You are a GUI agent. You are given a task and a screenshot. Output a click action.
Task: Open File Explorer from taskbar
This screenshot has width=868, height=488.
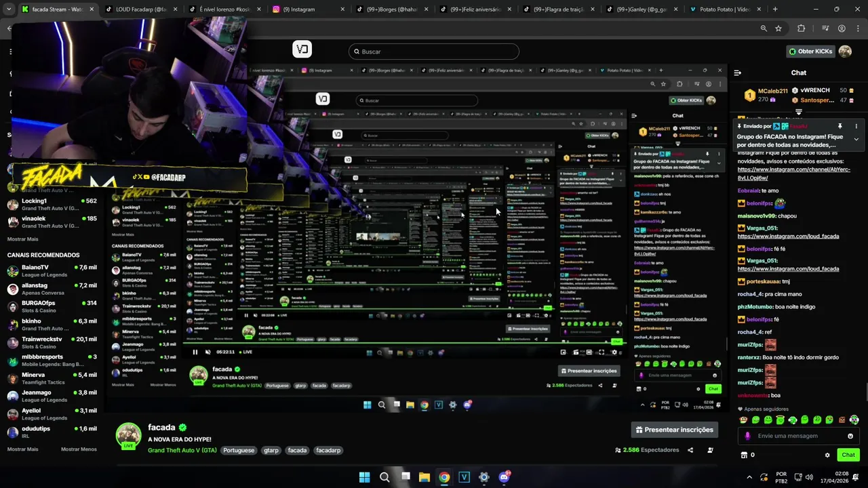point(424,477)
